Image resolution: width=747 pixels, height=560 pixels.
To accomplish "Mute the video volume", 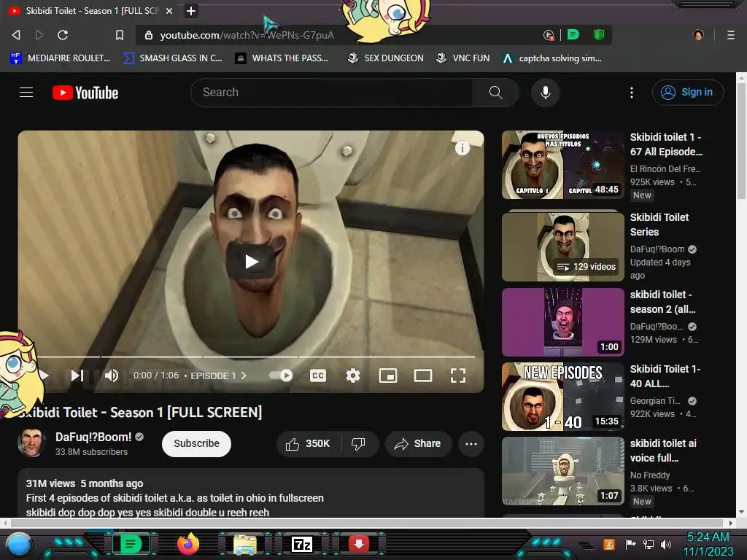I will click(x=112, y=376).
